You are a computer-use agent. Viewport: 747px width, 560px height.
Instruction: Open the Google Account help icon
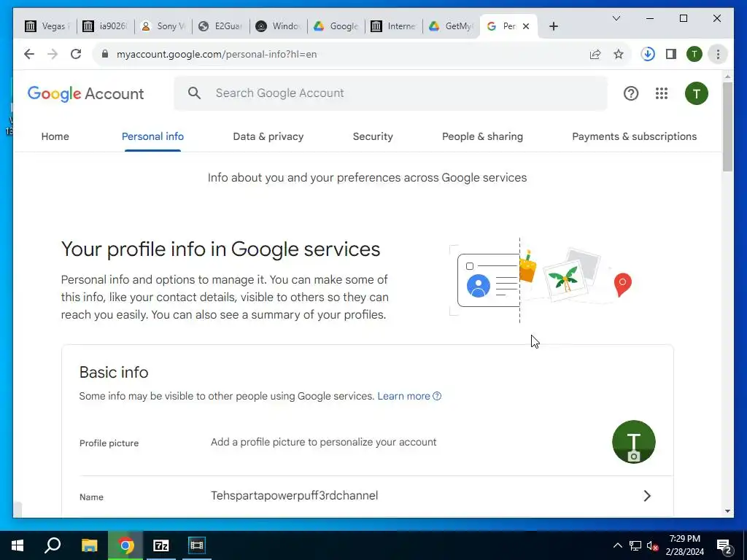point(631,93)
